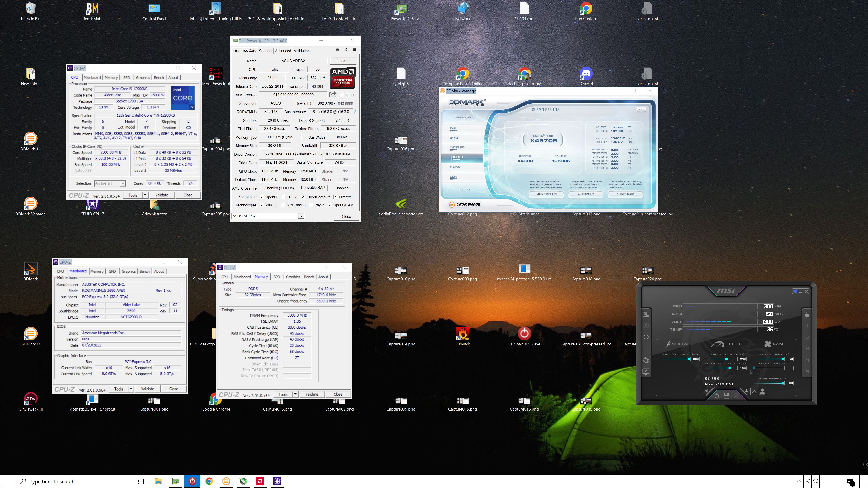Save the profile with Afterburner floppy icon

[726, 396]
